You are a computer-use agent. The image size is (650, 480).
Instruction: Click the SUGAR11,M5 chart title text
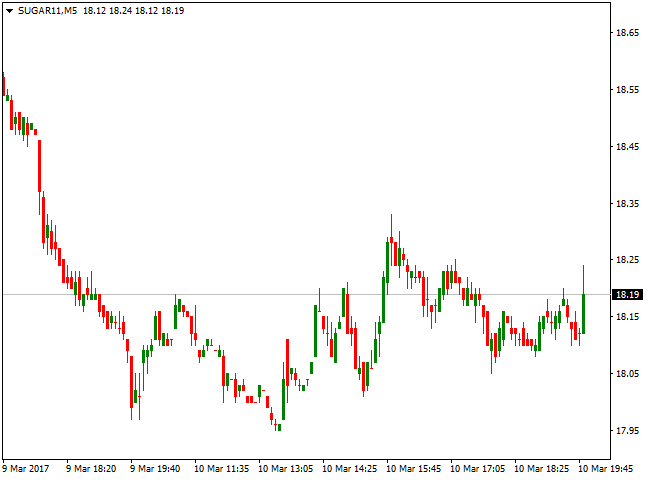coord(48,11)
